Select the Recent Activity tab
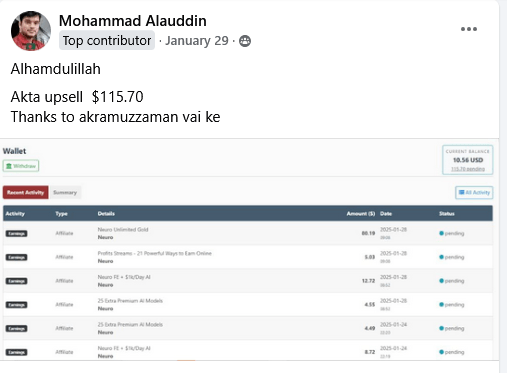This screenshot has width=507, height=373. (x=26, y=192)
